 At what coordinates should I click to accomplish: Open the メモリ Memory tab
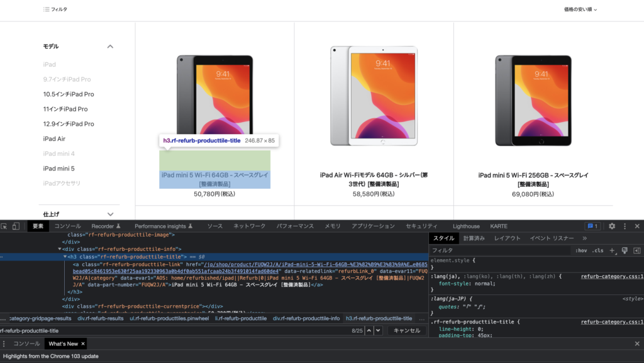coord(333,226)
